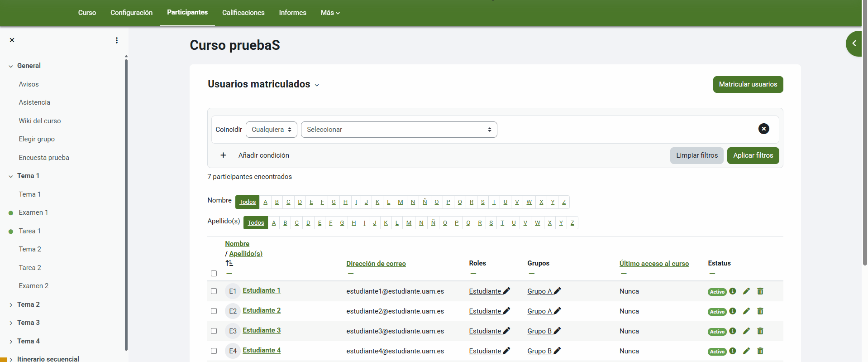This screenshot has height=362, width=868.
Task: Edit enrolment of Estudiante 1
Action: (x=746, y=291)
